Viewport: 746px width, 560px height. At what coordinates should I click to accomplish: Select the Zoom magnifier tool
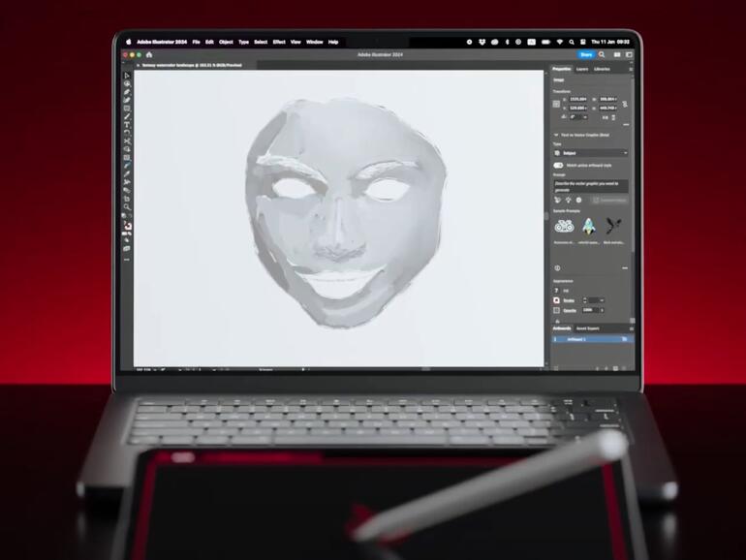[x=127, y=206]
